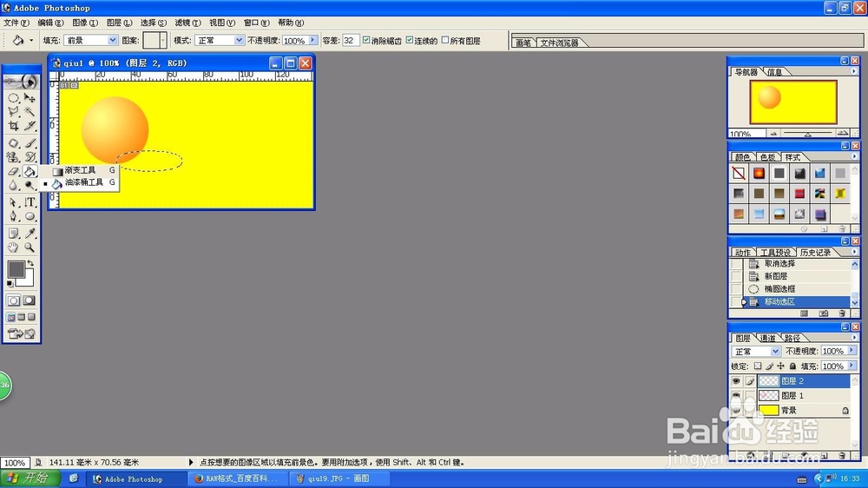
Task: Choose the Ellipse shape tool
Action: tap(30, 216)
